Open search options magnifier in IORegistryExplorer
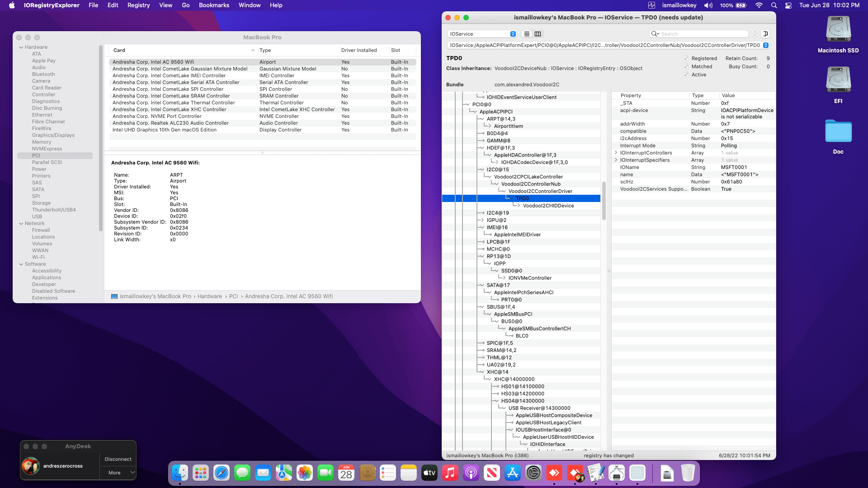868x488 pixels. point(655,34)
